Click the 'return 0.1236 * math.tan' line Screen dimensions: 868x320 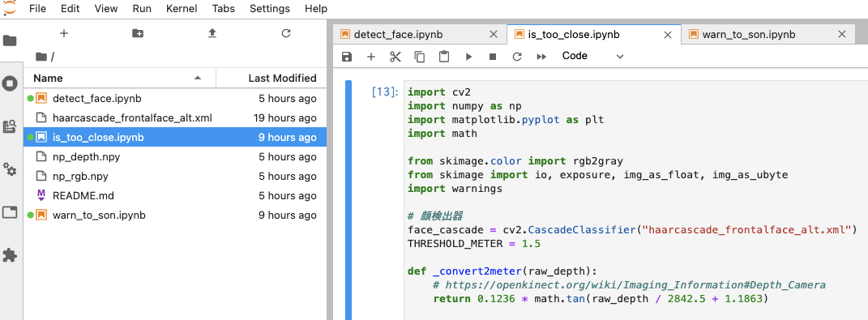pyautogui.click(x=600, y=299)
